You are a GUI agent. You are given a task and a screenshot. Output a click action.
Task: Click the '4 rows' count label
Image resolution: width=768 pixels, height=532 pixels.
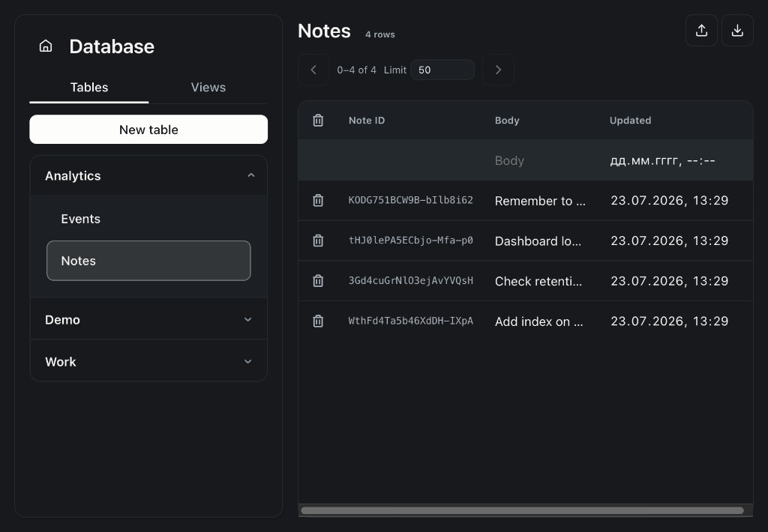pos(380,34)
